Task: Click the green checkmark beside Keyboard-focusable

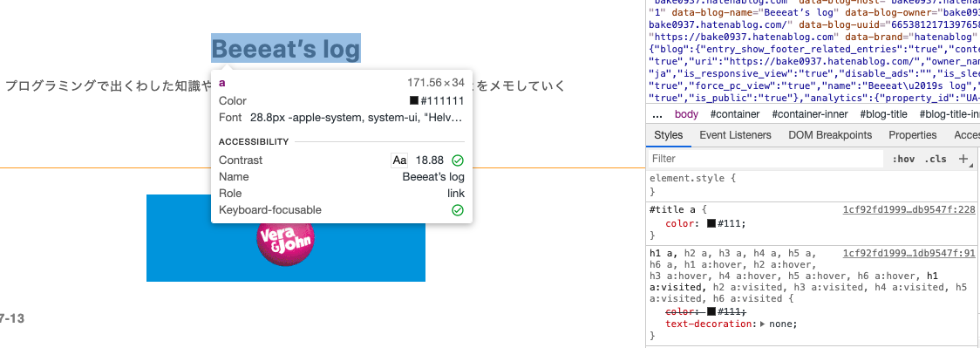Action: pyautogui.click(x=458, y=210)
